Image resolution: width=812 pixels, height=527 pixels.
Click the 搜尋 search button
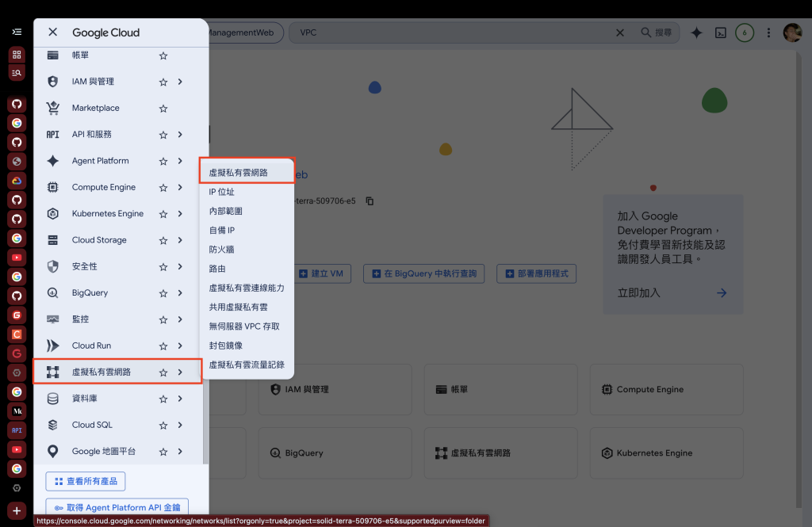[656, 32]
